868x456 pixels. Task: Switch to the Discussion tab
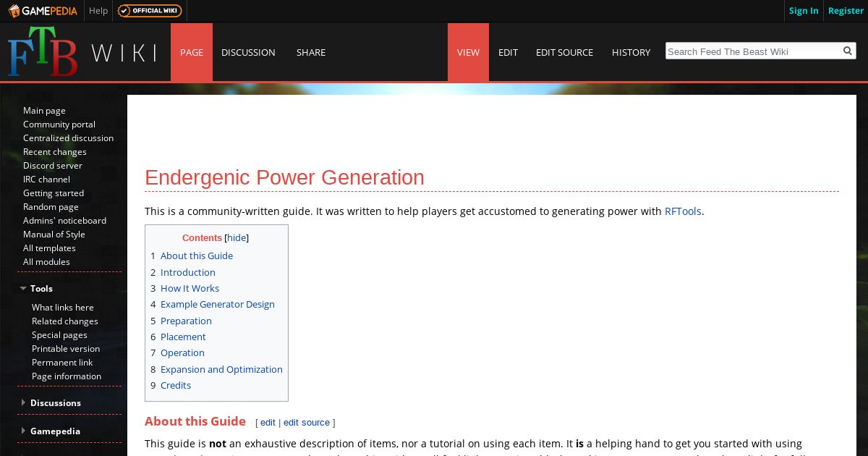pyautogui.click(x=248, y=52)
